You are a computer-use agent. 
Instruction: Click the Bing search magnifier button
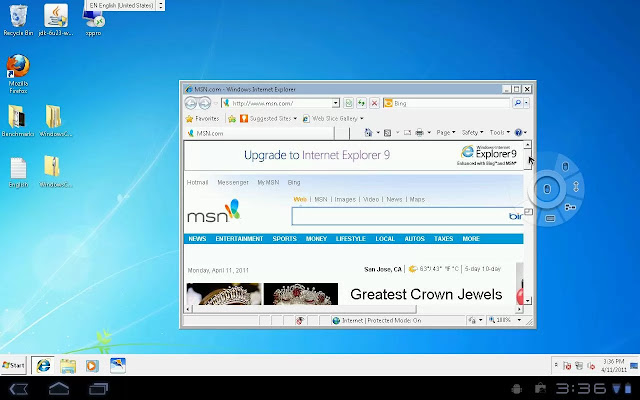coord(518,103)
